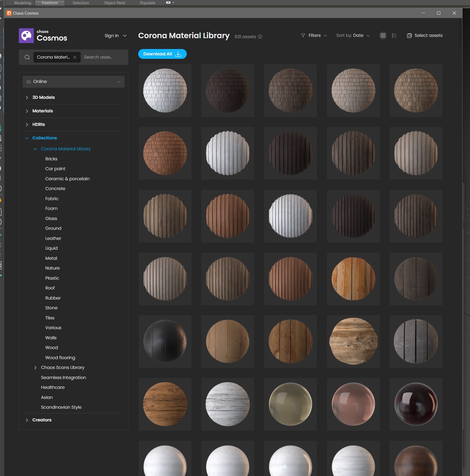Screen dimensions: 470x476
Task: Select the Ceramic & porcelain subcategory
Action: pos(67,179)
